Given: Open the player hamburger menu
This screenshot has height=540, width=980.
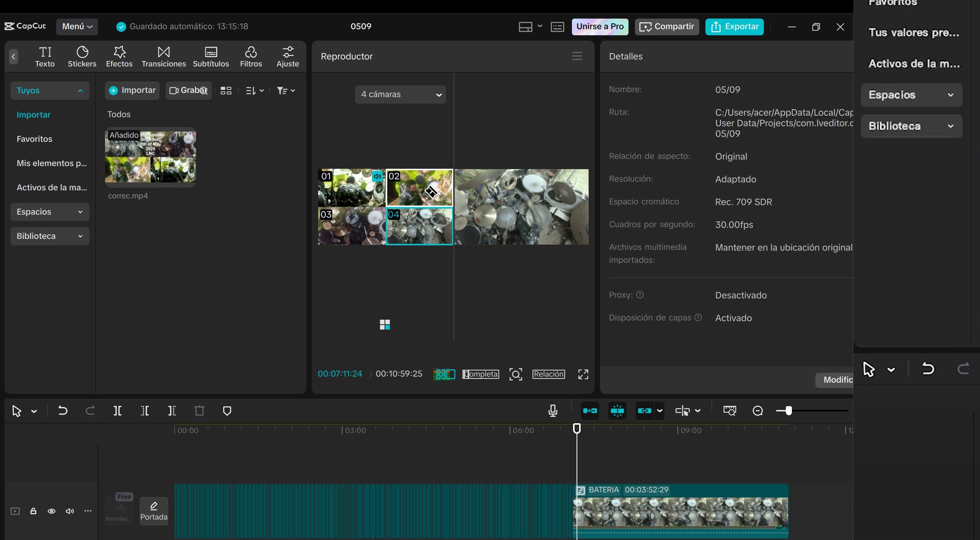Looking at the screenshot, I should tap(577, 56).
